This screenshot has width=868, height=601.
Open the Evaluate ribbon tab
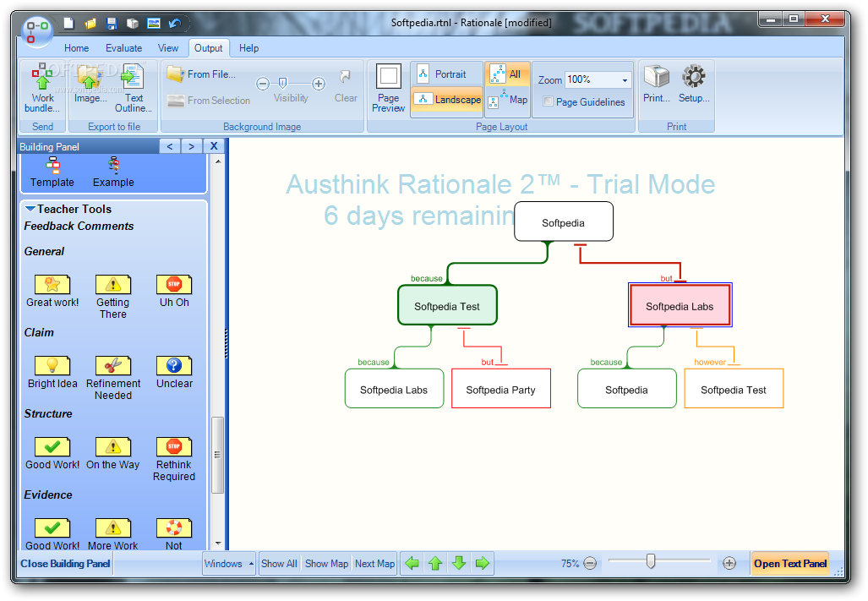tap(124, 48)
